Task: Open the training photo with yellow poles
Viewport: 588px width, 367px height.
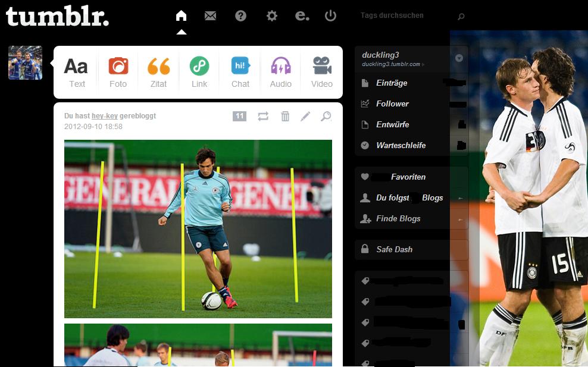Action: pos(198,228)
